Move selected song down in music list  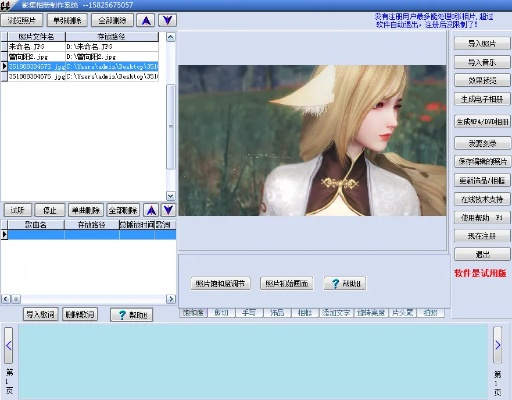(x=168, y=210)
